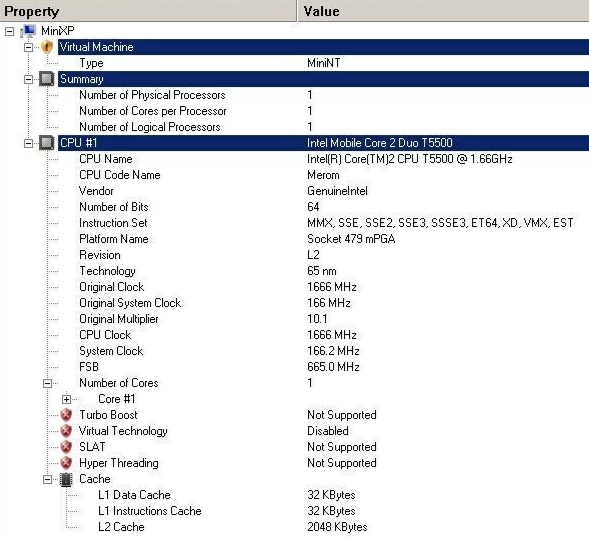Image resolution: width=589 pixels, height=540 pixels.
Task: Click the MiniXP computer icon
Action: tap(29, 31)
